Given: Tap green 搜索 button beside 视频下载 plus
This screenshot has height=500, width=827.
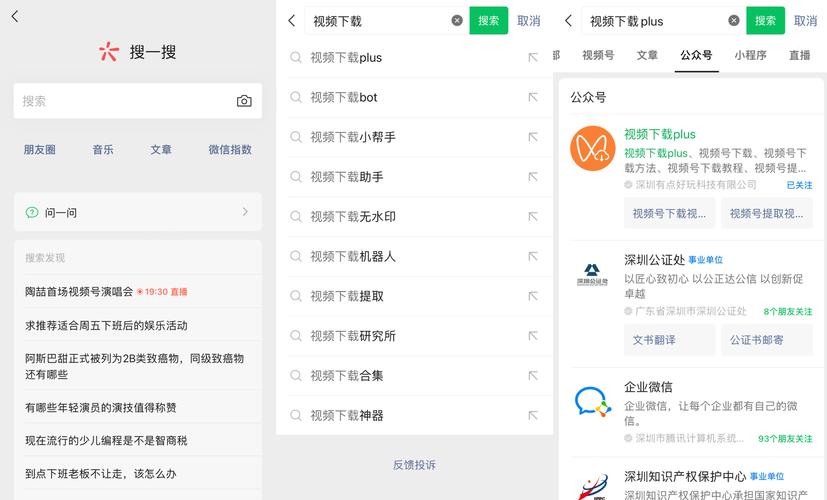Looking at the screenshot, I should 765,21.
